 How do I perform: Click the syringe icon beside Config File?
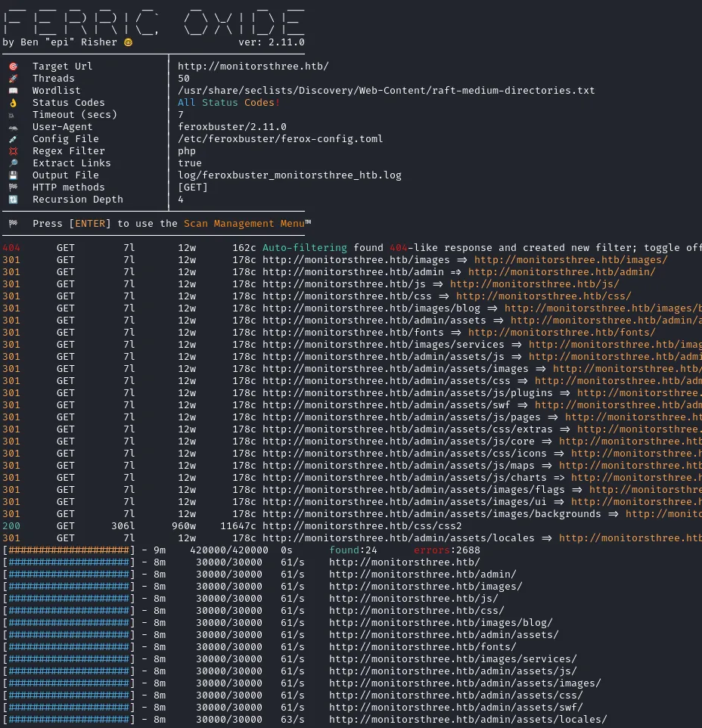coord(13,139)
